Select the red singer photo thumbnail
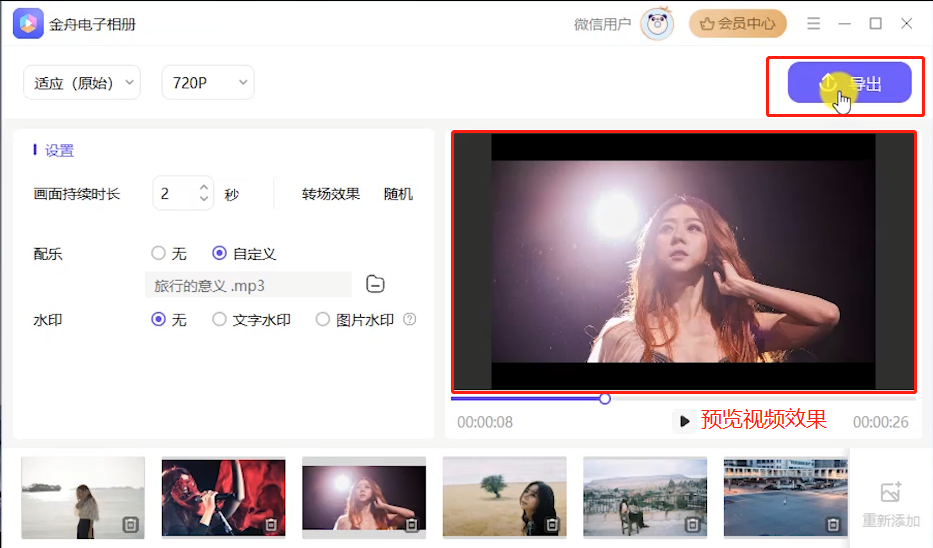The width and height of the screenshot is (933, 548). coord(223,497)
